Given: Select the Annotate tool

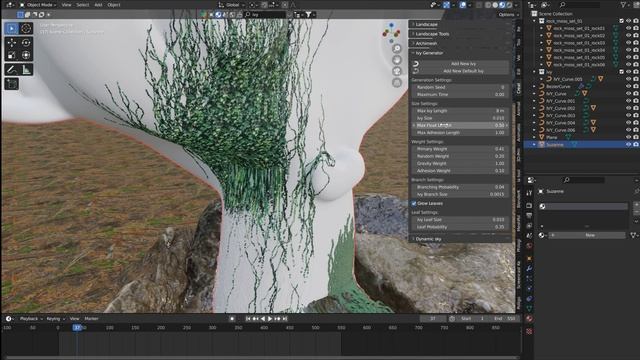Looking at the screenshot, I should point(11,70).
